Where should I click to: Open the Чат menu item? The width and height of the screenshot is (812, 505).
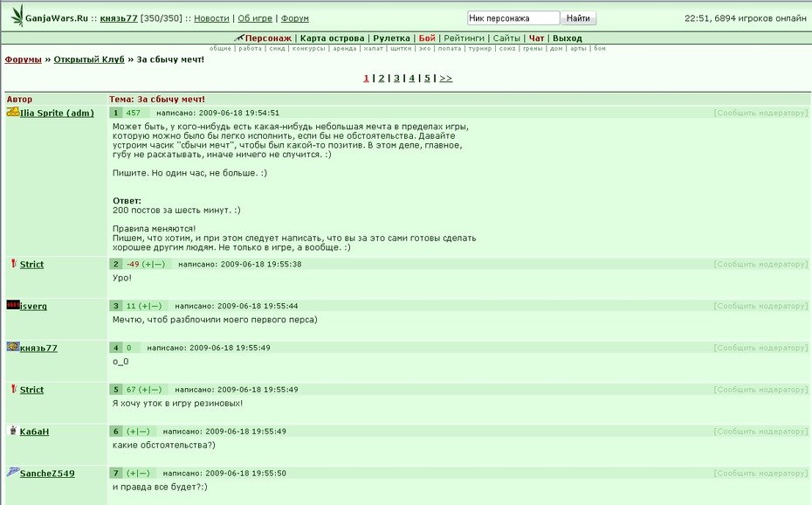click(x=536, y=38)
